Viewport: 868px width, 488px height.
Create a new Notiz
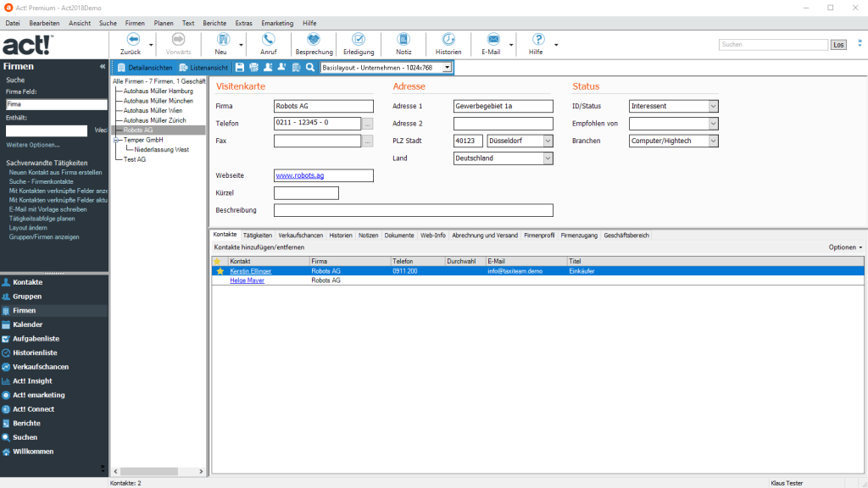pyautogui.click(x=403, y=44)
